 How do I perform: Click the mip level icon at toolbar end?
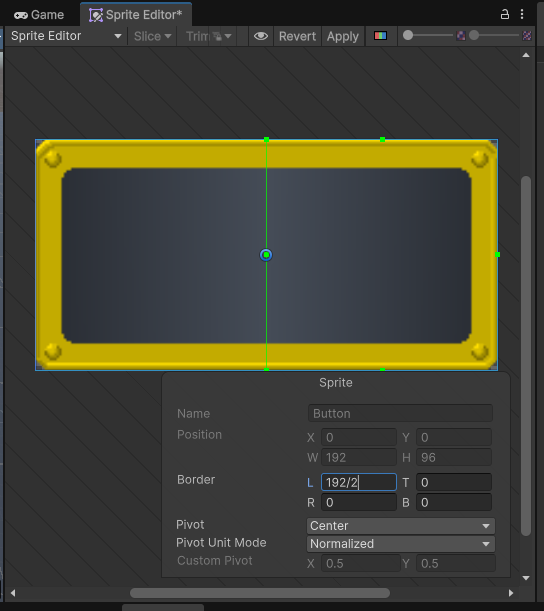coord(526,36)
